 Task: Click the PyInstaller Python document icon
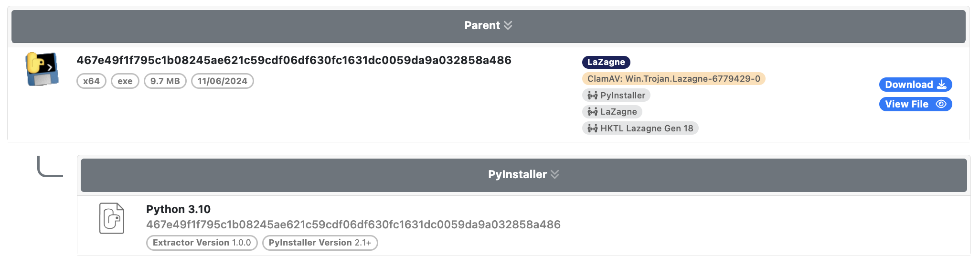coord(112,218)
